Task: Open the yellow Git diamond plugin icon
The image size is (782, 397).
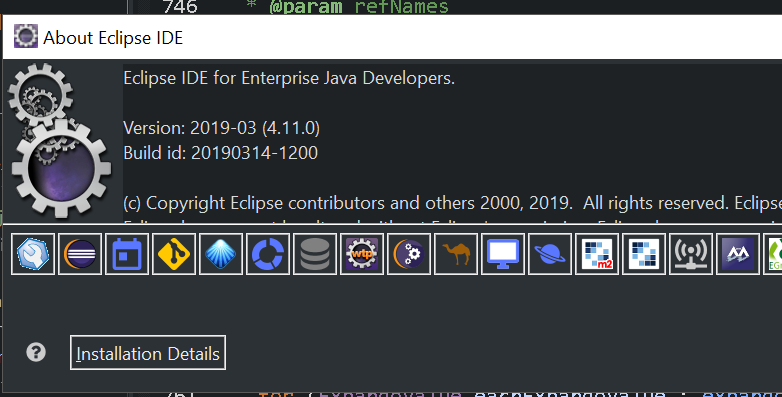Action: [x=174, y=254]
